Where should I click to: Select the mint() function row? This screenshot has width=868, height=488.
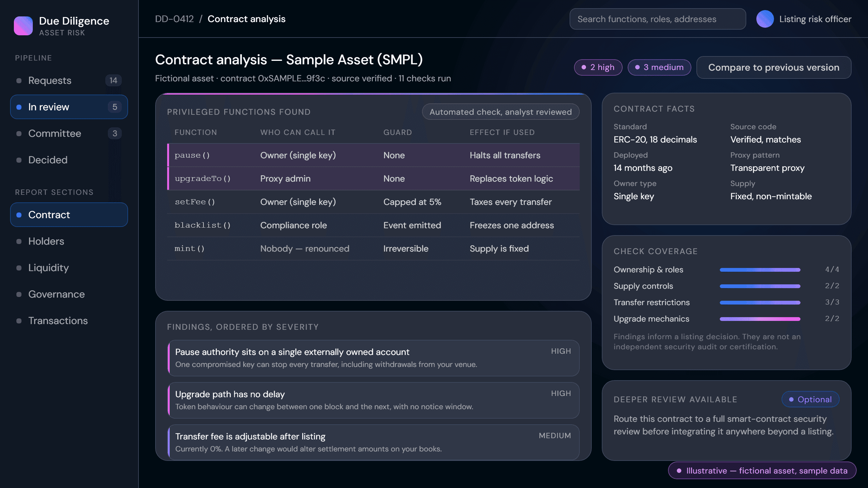click(x=373, y=248)
